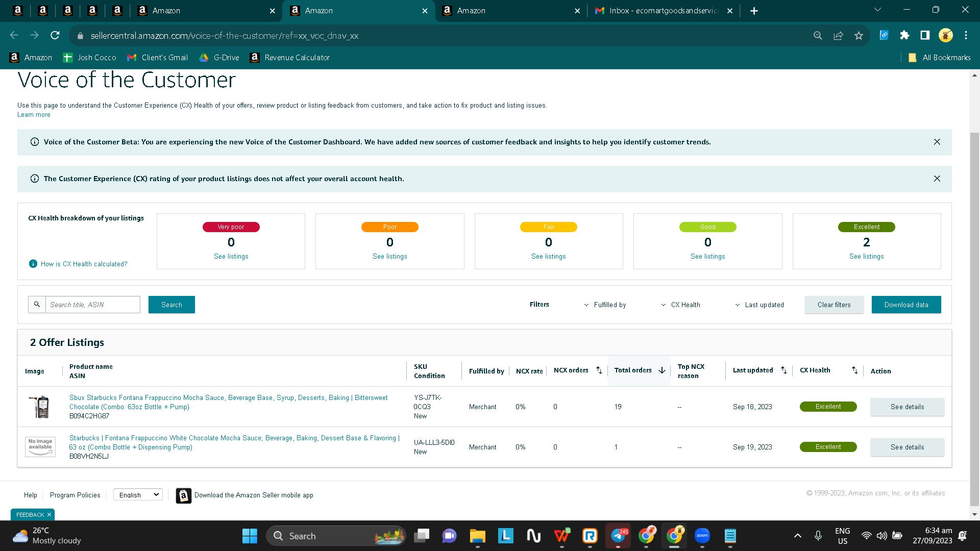The height and width of the screenshot is (551, 980).
Task: Expand the Last updated filter
Action: (x=759, y=305)
